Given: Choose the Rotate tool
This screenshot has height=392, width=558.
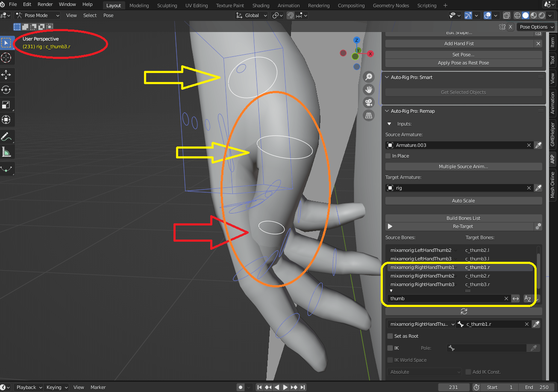Looking at the screenshot, I should 6,90.
